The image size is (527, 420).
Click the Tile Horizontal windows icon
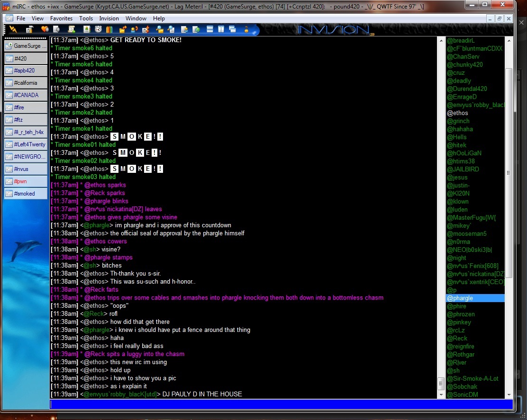pyautogui.click(x=210, y=29)
